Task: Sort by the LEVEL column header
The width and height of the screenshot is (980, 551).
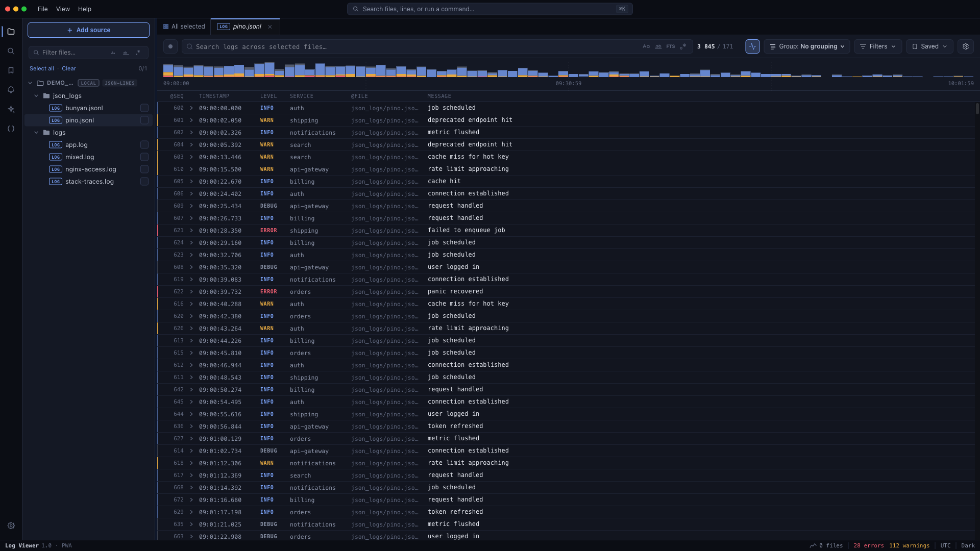Action: click(268, 96)
